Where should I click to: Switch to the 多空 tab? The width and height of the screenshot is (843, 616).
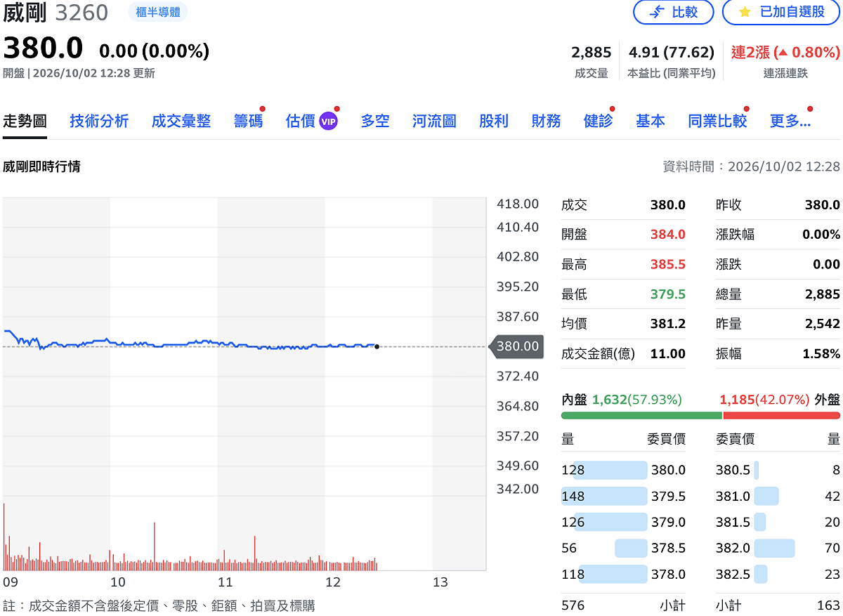pos(375,121)
